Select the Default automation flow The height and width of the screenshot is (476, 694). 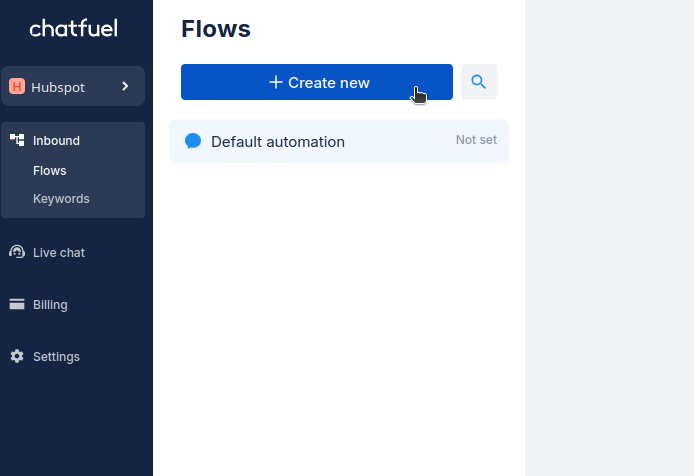pyautogui.click(x=278, y=142)
